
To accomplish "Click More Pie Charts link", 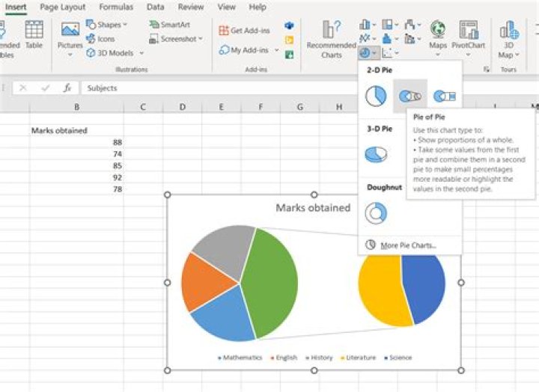I will (x=406, y=245).
